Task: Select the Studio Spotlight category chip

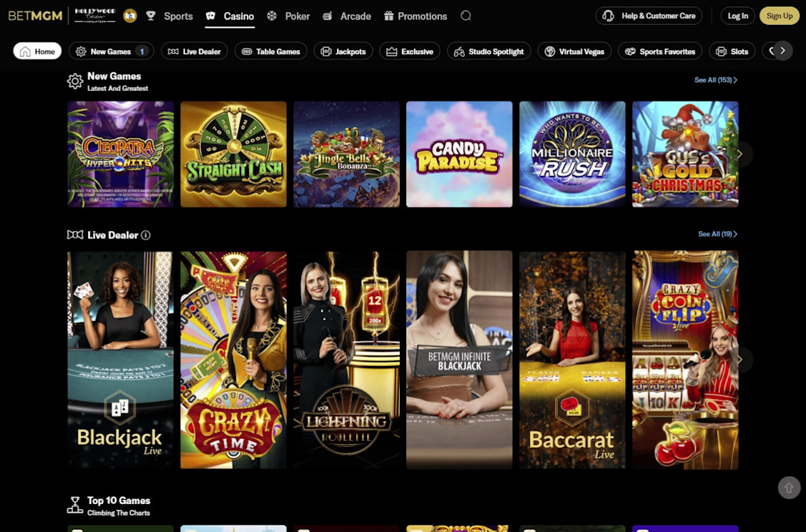Action: pyautogui.click(x=489, y=51)
